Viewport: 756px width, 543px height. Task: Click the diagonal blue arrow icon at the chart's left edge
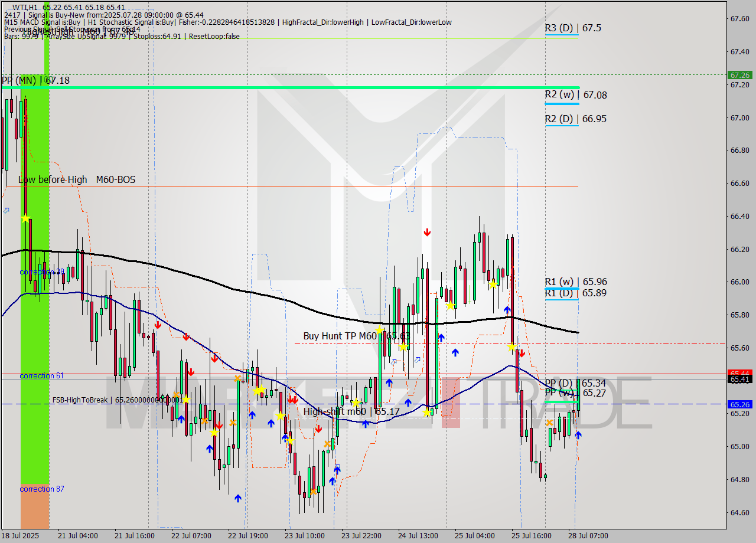click(x=6, y=210)
